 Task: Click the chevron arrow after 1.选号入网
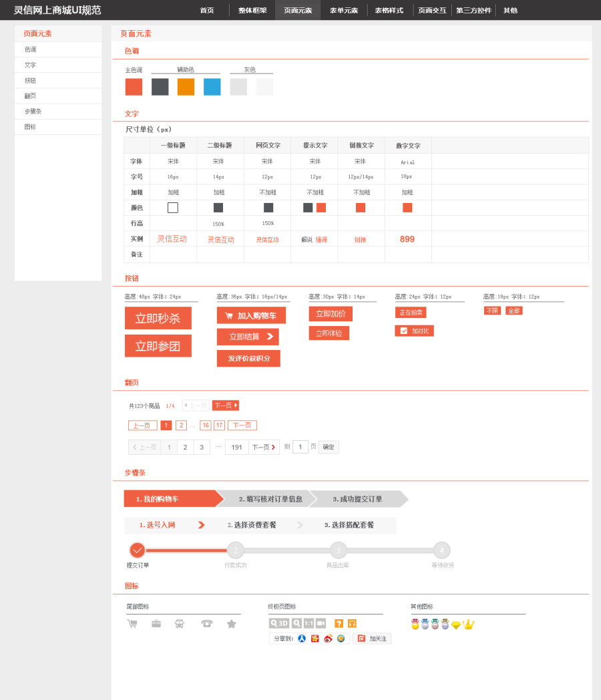(x=200, y=526)
